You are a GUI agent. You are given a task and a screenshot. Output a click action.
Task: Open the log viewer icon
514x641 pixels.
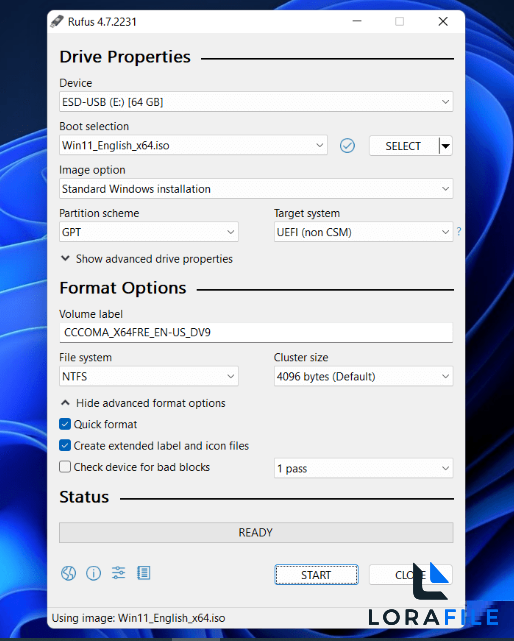[144, 573]
